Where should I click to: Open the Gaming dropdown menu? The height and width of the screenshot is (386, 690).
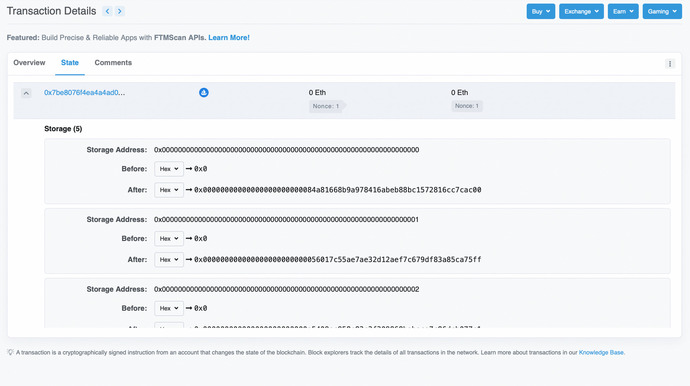click(662, 11)
